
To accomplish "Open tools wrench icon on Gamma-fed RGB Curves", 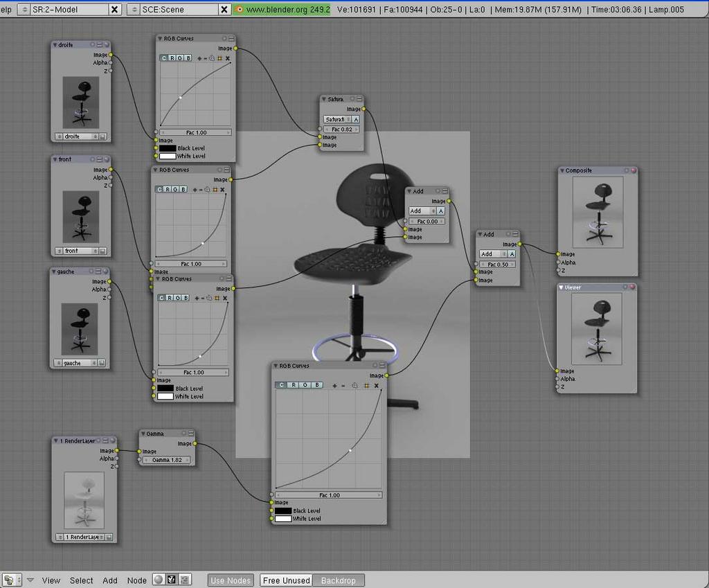I will click(355, 386).
